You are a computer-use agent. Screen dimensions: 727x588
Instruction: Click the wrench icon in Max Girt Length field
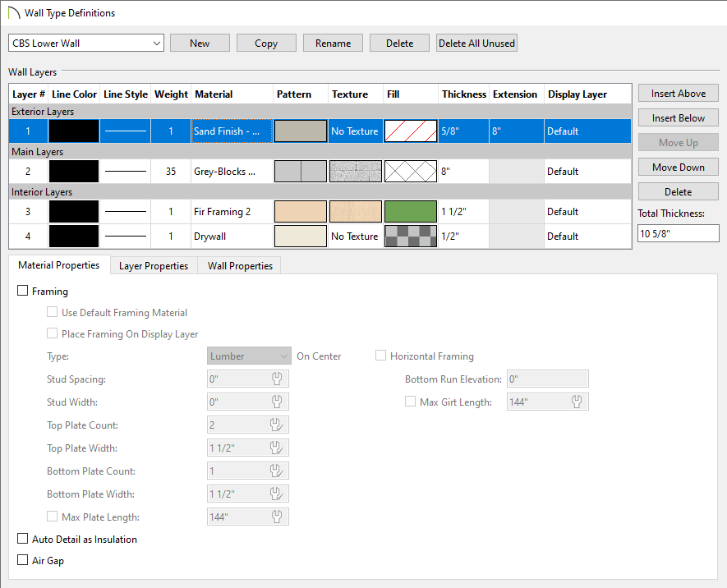pyautogui.click(x=577, y=402)
